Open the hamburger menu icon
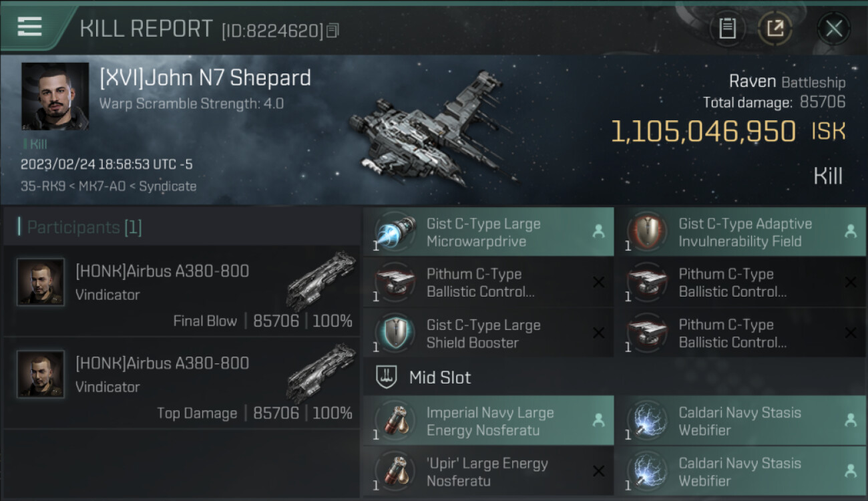The height and width of the screenshot is (501, 868). 29,27
